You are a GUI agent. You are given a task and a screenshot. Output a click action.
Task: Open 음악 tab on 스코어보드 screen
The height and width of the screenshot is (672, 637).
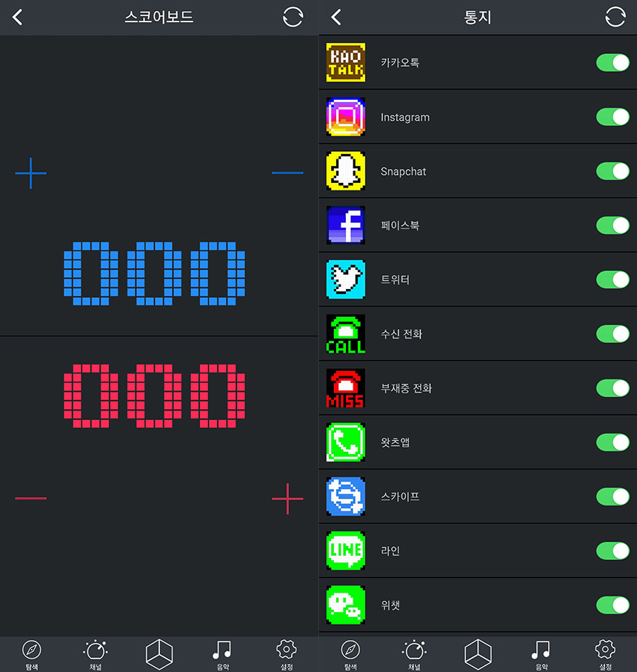(x=222, y=655)
